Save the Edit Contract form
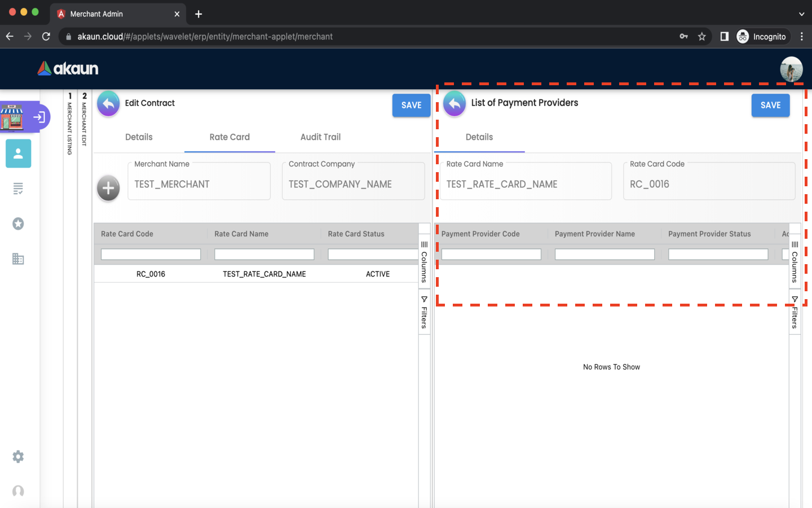 411,106
